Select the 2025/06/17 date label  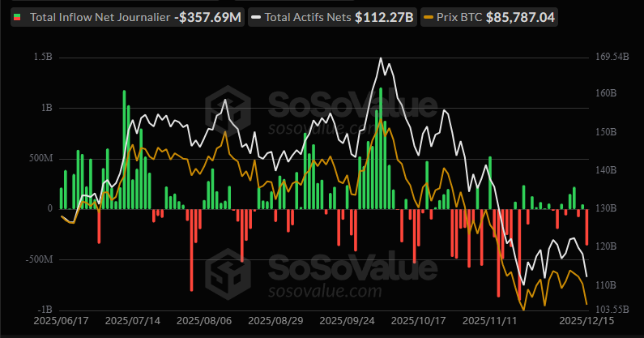tap(62, 321)
